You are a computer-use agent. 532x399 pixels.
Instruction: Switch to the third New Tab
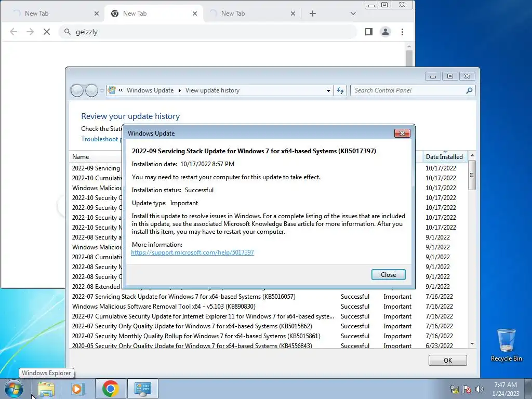pyautogui.click(x=251, y=14)
